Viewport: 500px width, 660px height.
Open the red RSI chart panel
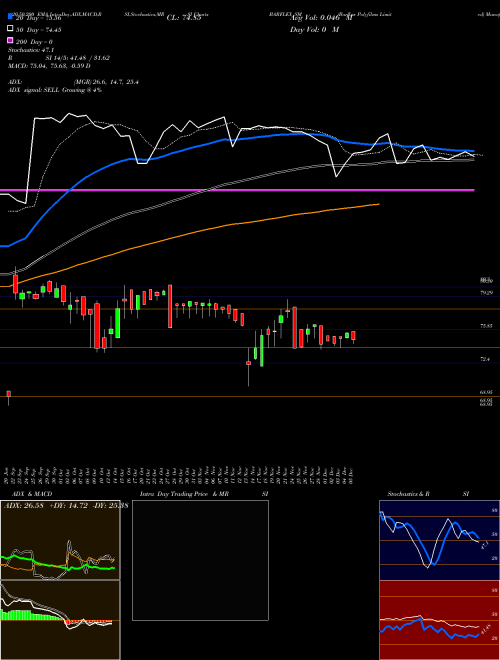439,620
